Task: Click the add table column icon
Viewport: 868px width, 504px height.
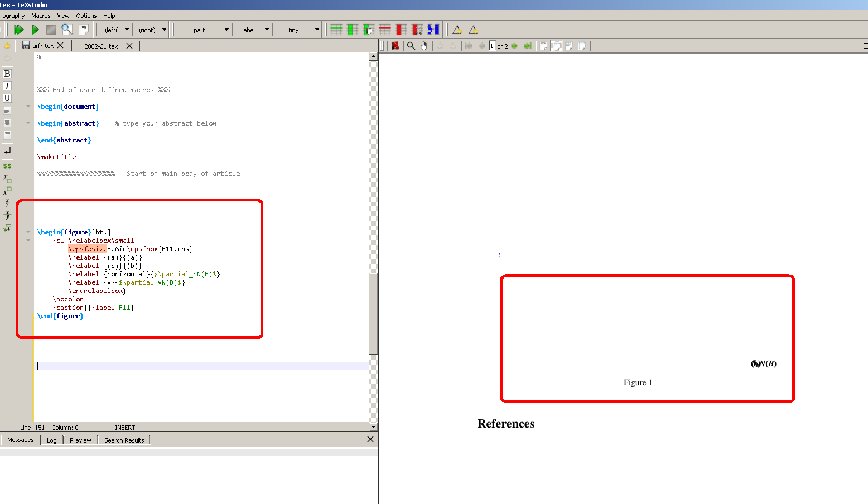Action: (x=353, y=30)
